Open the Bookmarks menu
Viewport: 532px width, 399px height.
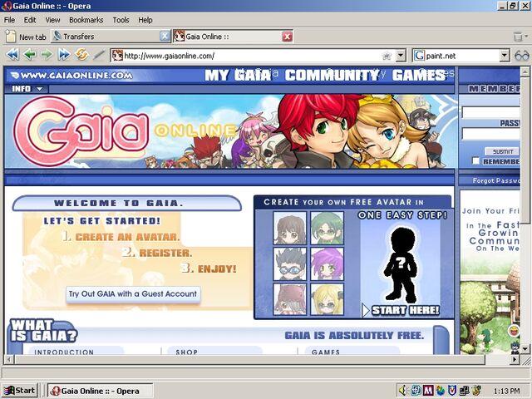(86, 20)
